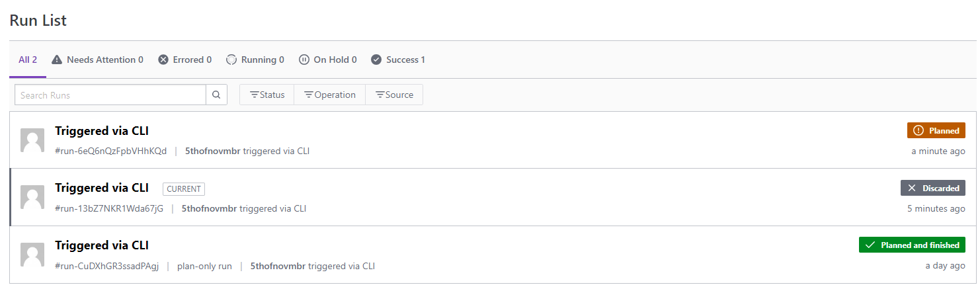Click the search magnifier icon
This screenshot has width=980, height=291.
pos(216,95)
